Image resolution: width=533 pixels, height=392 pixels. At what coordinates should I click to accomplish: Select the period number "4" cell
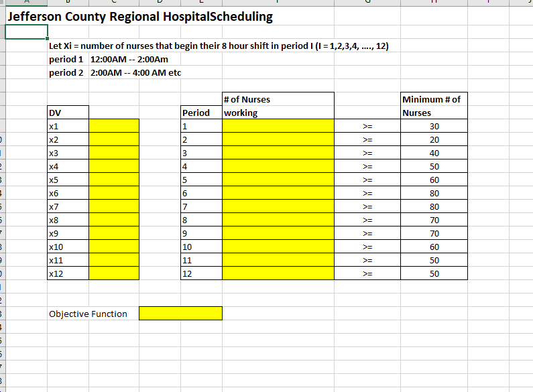click(201, 166)
